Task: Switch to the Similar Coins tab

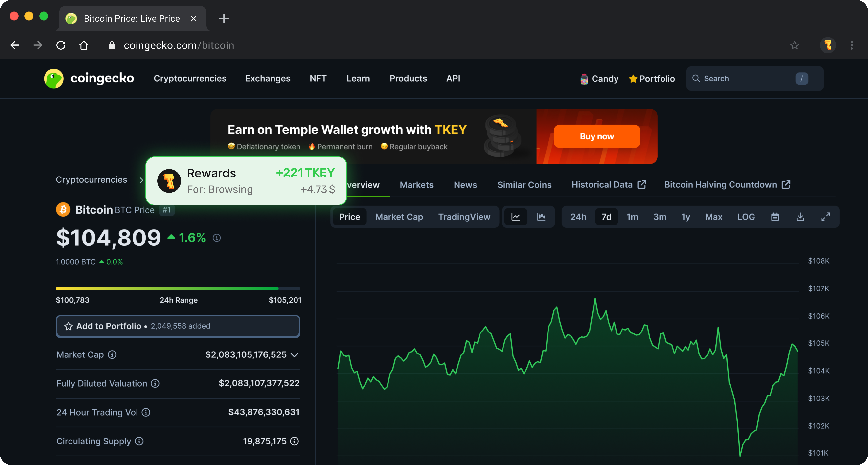Action: (x=524, y=185)
